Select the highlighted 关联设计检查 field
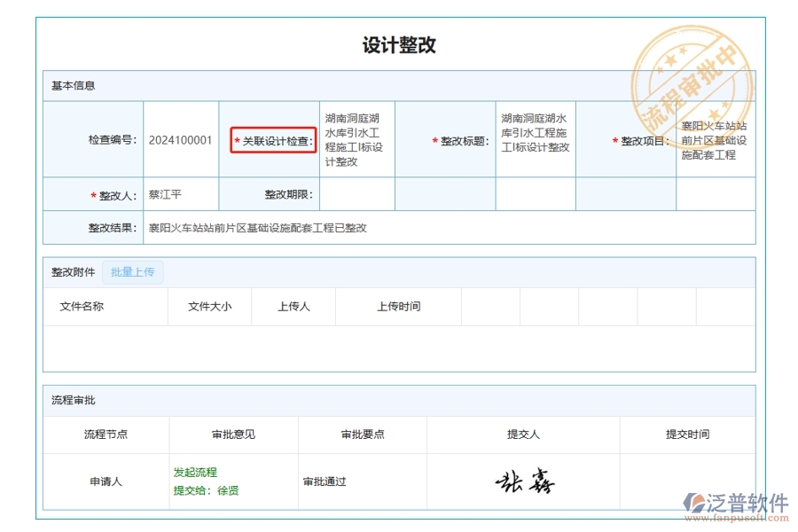The width and height of the screenshot is (798, 532). pos(273,140)
